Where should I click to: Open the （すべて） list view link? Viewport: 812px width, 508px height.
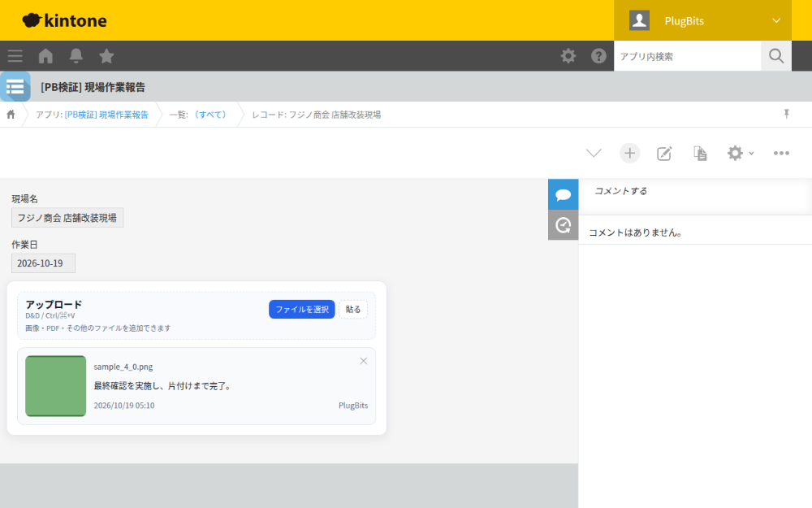(210, 115)
